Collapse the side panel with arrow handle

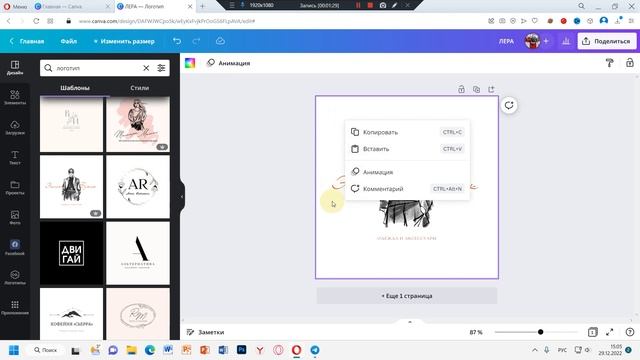pos(182,197)
